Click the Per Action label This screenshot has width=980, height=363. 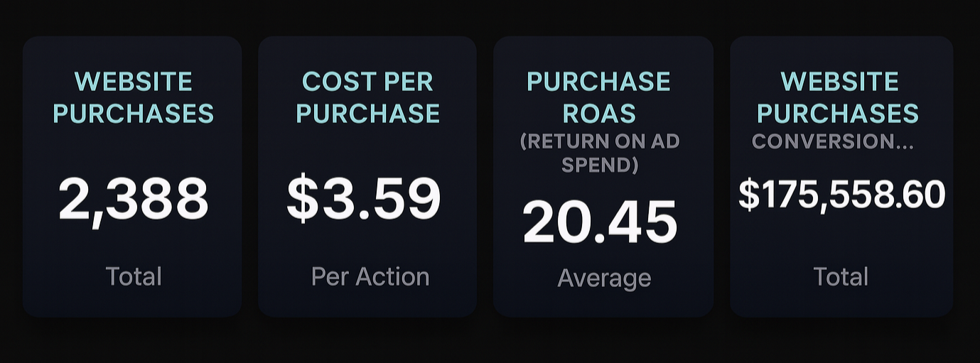pos(370,276)
